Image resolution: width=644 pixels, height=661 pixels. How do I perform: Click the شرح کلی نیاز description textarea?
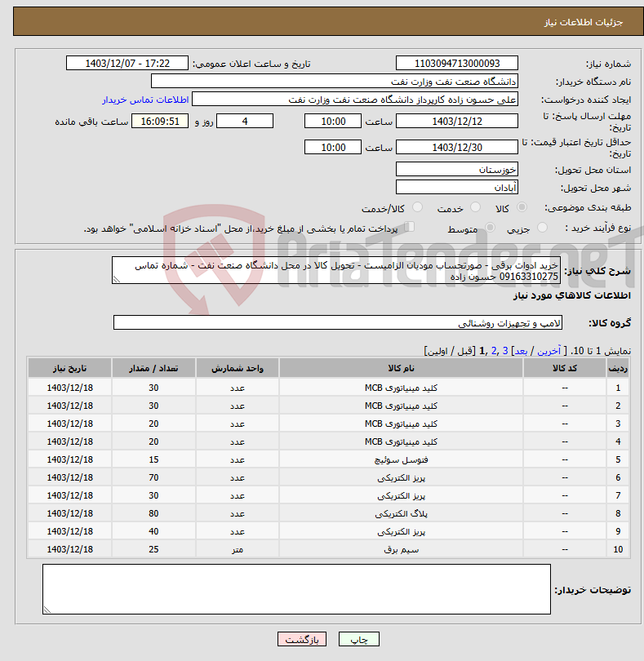[336, 270]
